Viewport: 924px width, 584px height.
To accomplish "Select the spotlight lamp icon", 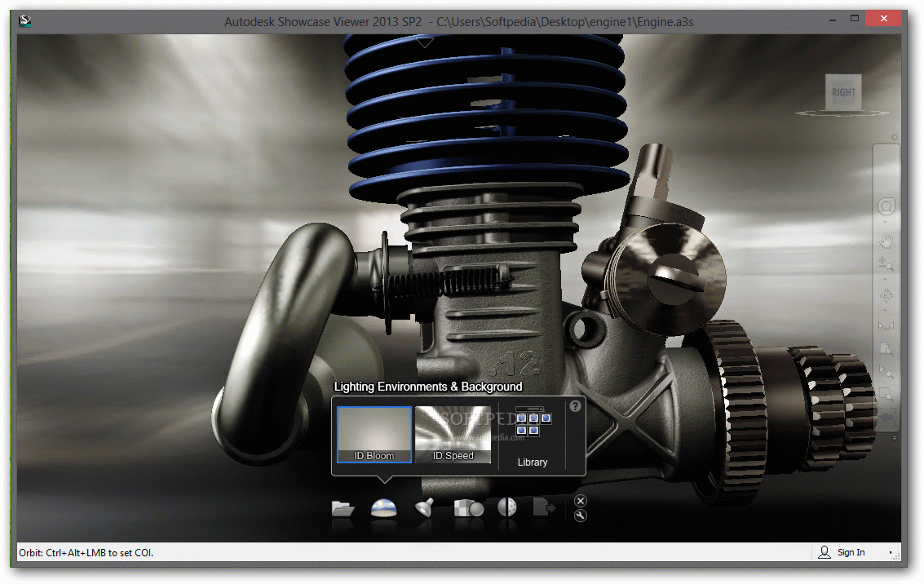I will pos(424,507).
